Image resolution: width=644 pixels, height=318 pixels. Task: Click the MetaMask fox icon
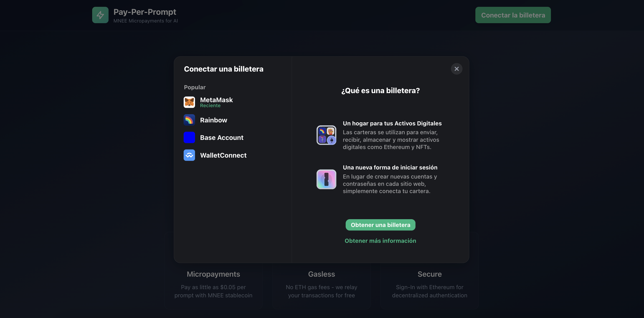pos(189,102)
